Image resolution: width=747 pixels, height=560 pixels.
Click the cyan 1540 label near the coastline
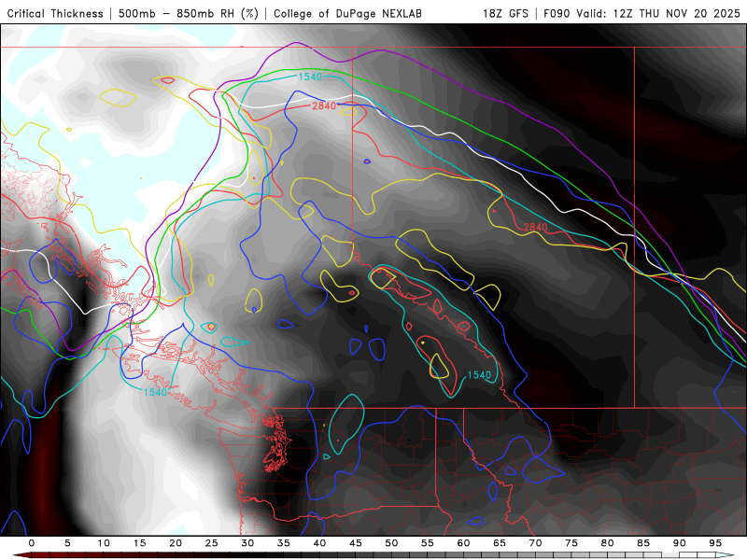155,392
